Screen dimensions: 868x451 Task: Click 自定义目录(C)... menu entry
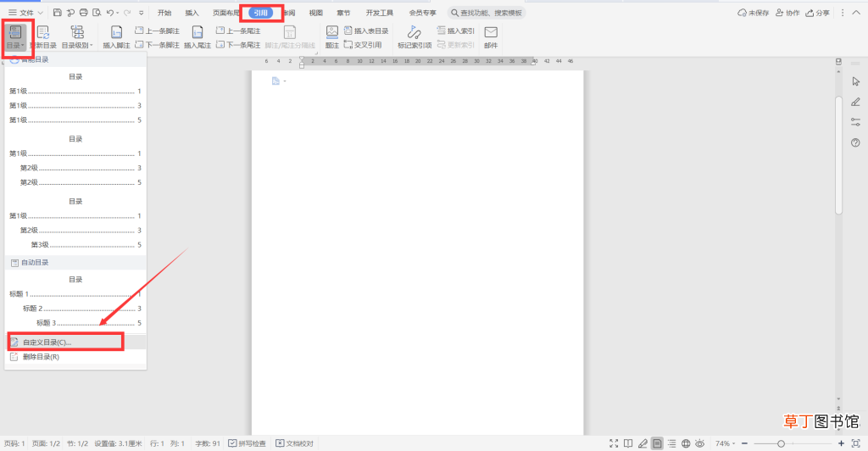pos(75,342)
